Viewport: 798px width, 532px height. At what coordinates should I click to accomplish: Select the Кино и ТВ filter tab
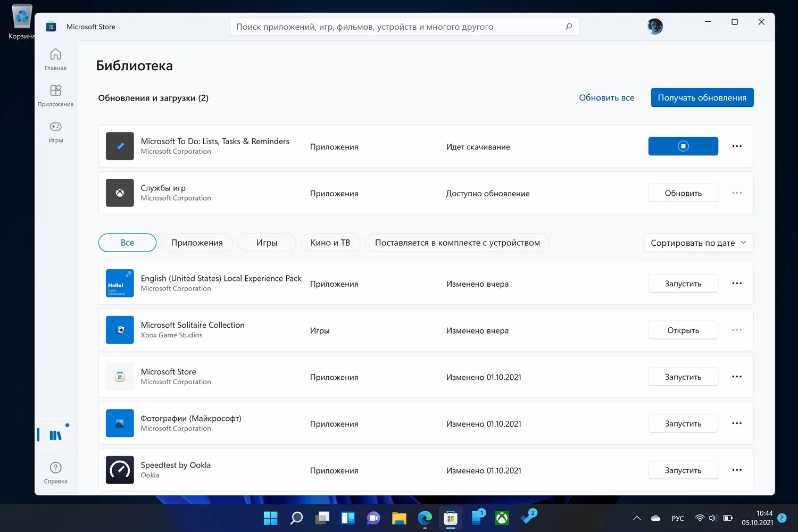330,243
